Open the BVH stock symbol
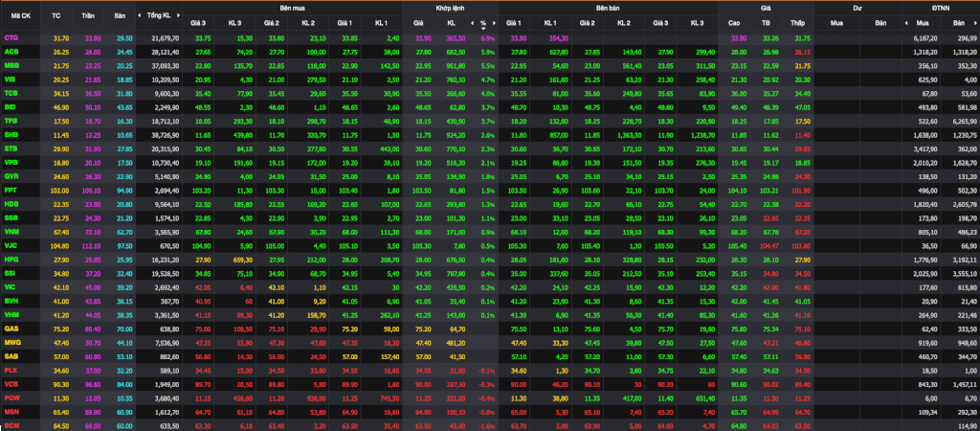The image size is (980, 431). point(11,299)
